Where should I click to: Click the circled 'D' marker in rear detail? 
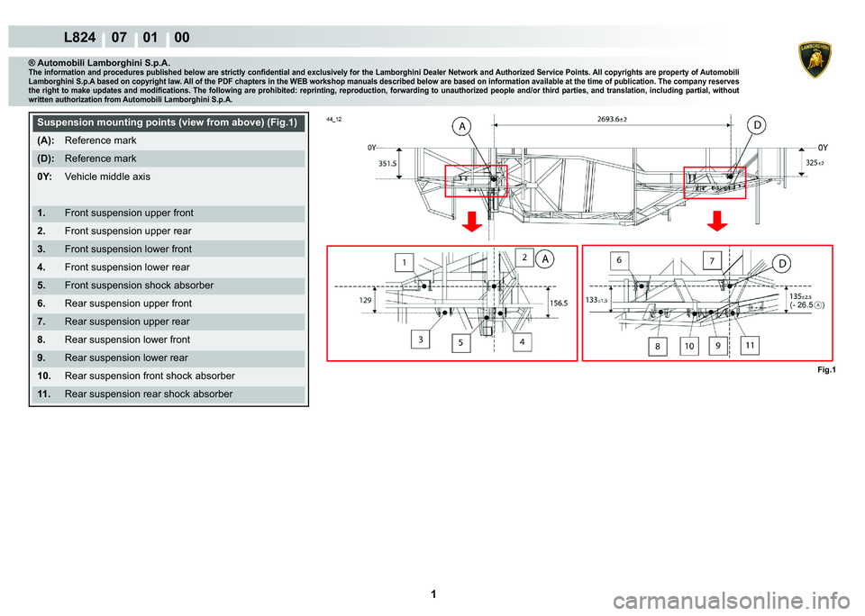click(782, 264)
